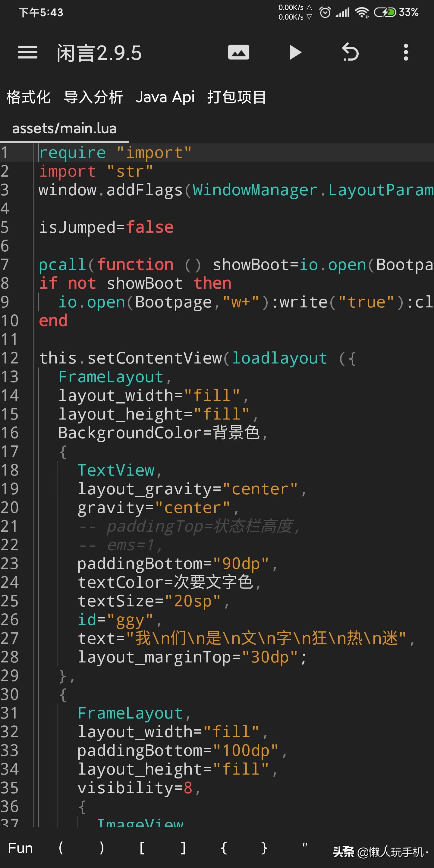
Task: Undo last edit with undo arrow
Action: coord(351,52)
